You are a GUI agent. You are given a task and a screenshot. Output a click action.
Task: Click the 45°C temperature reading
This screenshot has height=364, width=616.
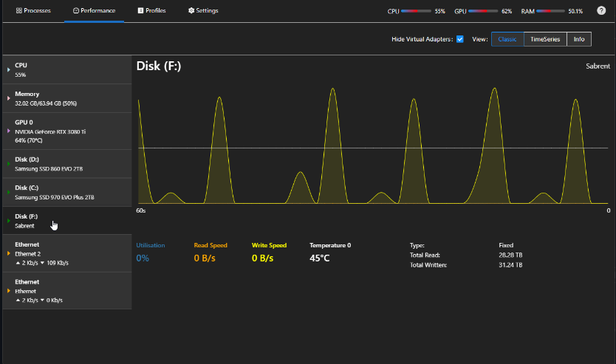[319, 258]
